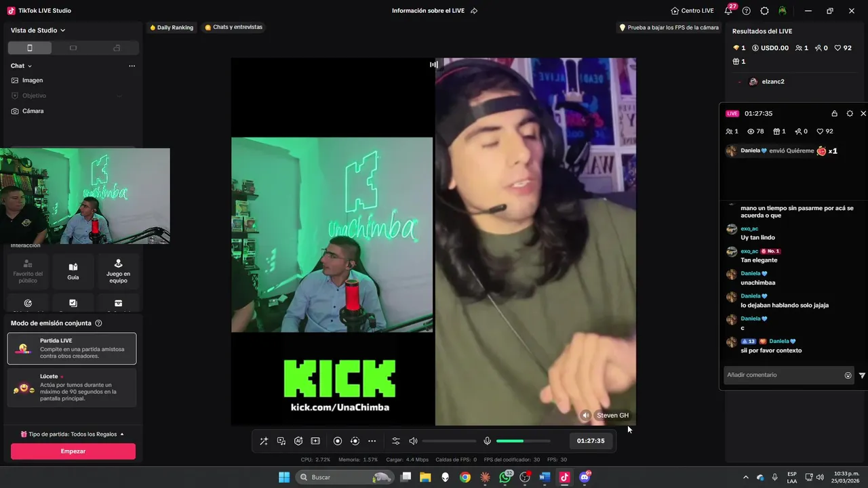Expand Tipo de partida: Todos los Regalos

73,434
